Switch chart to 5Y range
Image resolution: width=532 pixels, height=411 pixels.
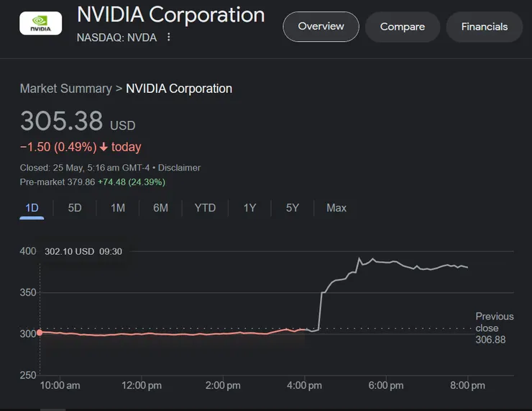coord(293,208)
